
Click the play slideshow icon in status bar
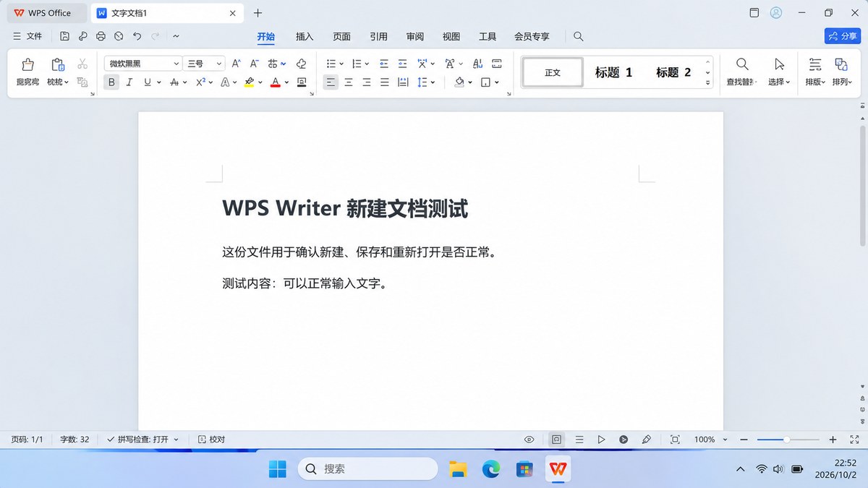pos(601,439)
